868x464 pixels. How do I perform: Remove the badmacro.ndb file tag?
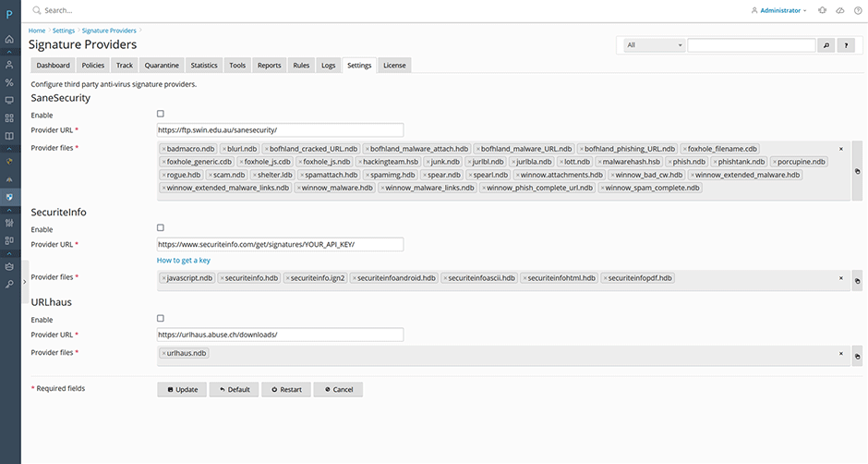(x=163, y=149)
